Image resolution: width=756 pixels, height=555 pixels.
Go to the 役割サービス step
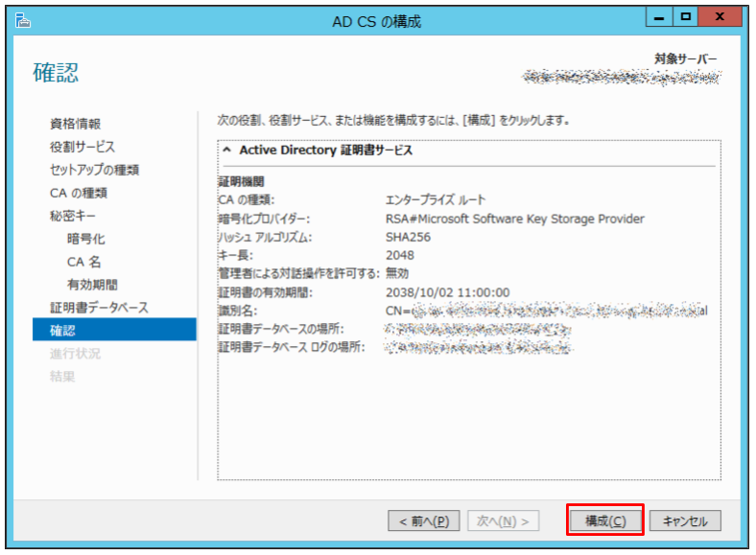83,147
